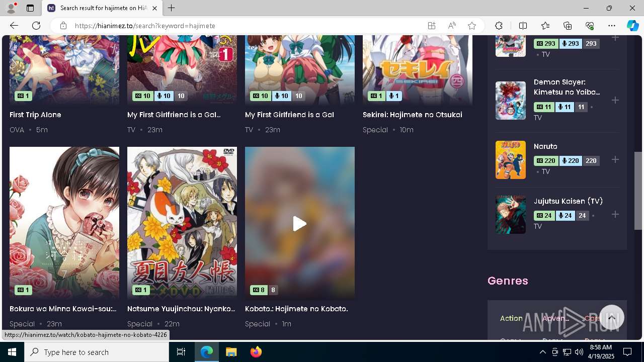Open Jujutsu Kaisen thumbnail in sidebar
This screenshot has height=362, width=644.
click(x=511, y=215)
